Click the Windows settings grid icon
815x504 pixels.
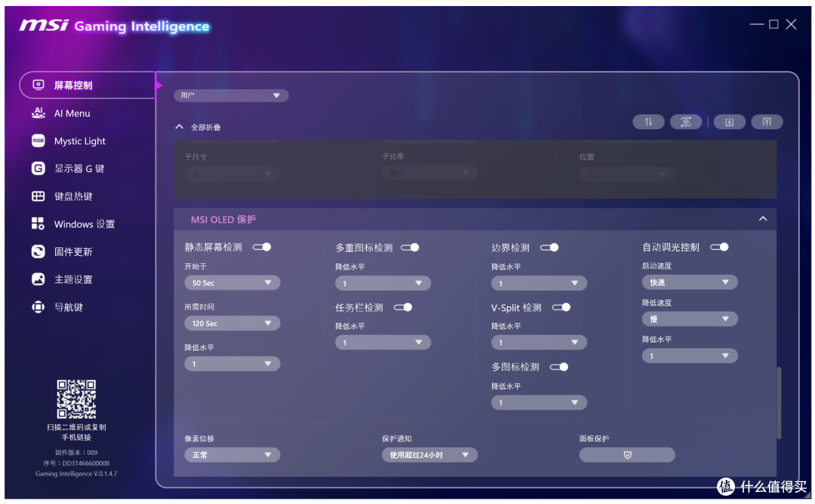coord(38,223)
